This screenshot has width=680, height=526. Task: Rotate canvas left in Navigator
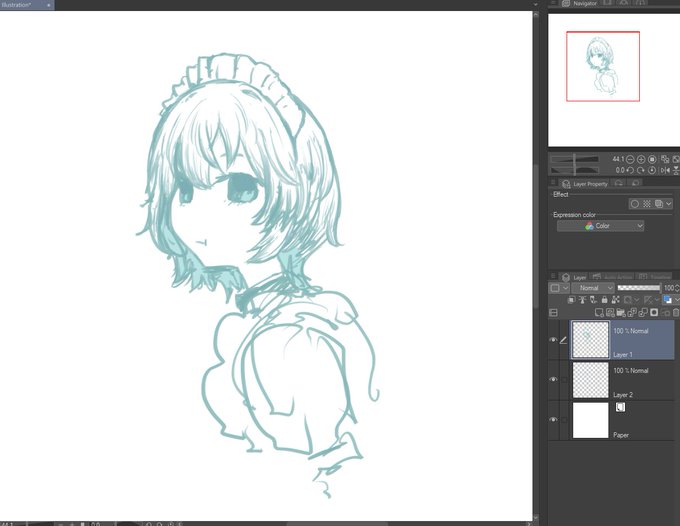point(630,170)
